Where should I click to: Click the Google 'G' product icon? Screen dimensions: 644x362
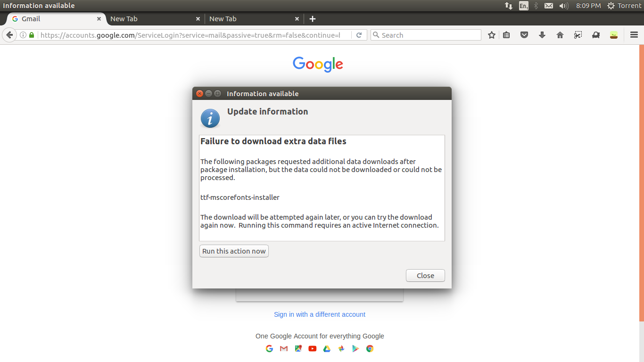[x=269, y=349]
